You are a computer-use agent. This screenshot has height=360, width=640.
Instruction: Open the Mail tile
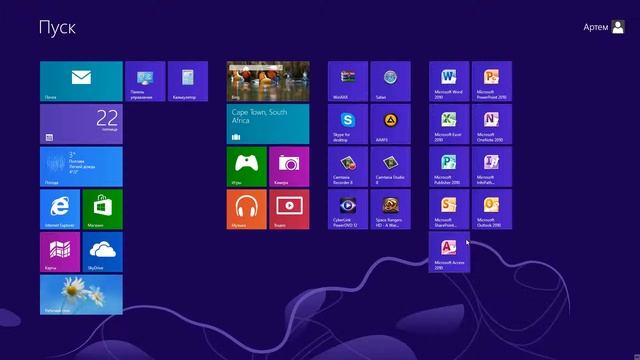tap(81, 81)
